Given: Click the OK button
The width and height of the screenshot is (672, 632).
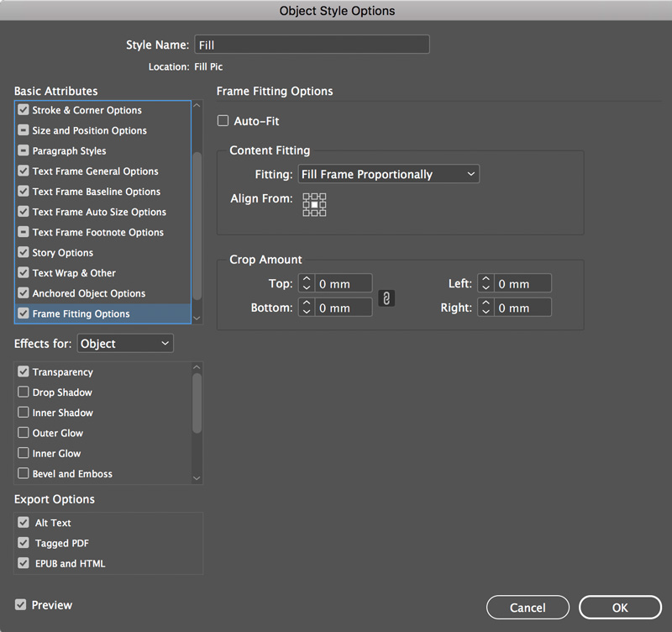Looking at the screenshot, I should pyautogui.click(x=620, y=607).
